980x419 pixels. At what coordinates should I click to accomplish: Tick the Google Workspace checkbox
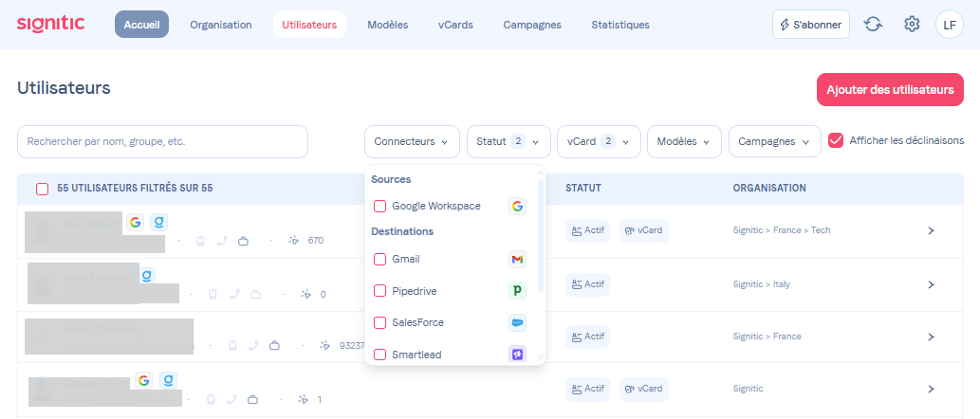(x=379, y=206)
